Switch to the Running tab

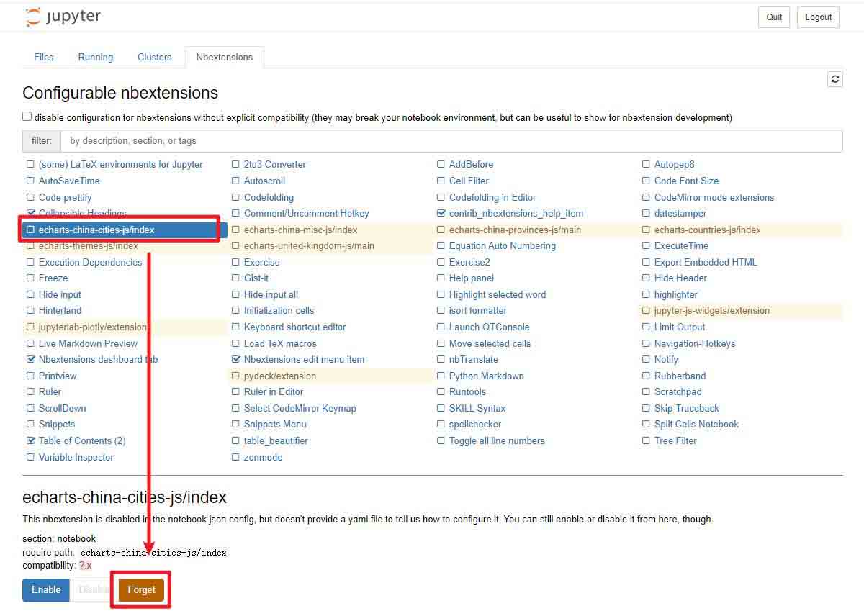[96, 57]
